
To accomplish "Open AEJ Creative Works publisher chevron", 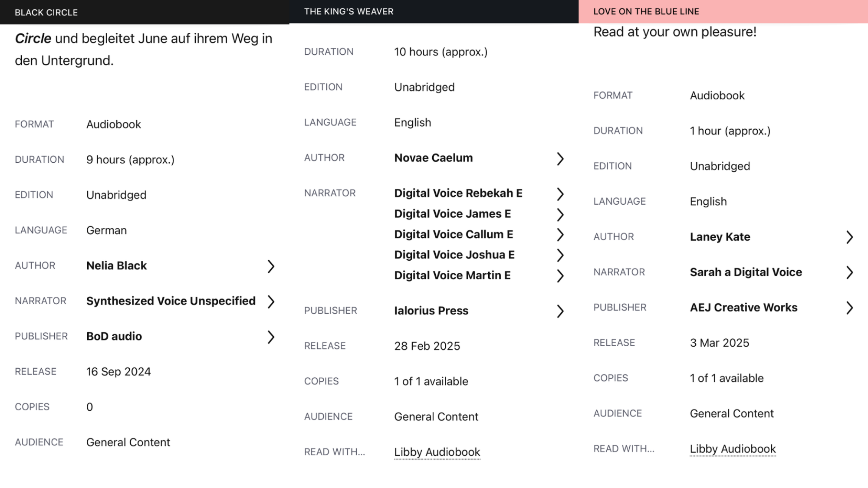I will click(x=849, y=308).
